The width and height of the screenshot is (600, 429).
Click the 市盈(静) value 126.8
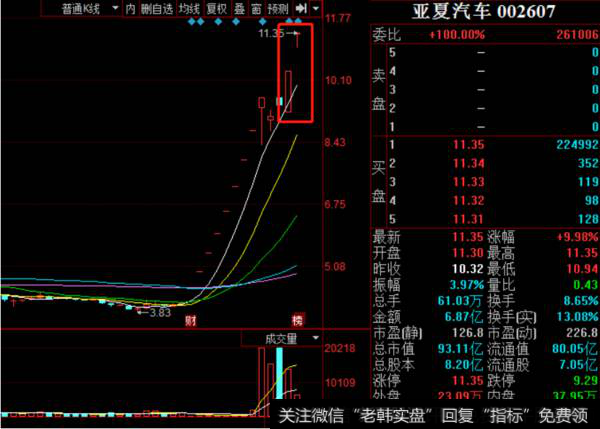[468, 333]
